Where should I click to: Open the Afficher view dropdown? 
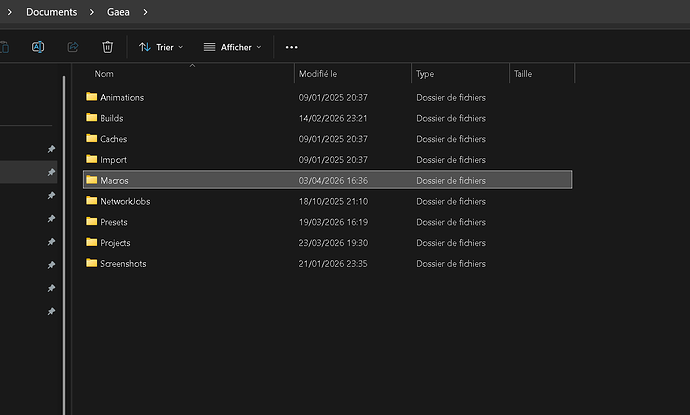pyautogui.click(x=232, y=47)
